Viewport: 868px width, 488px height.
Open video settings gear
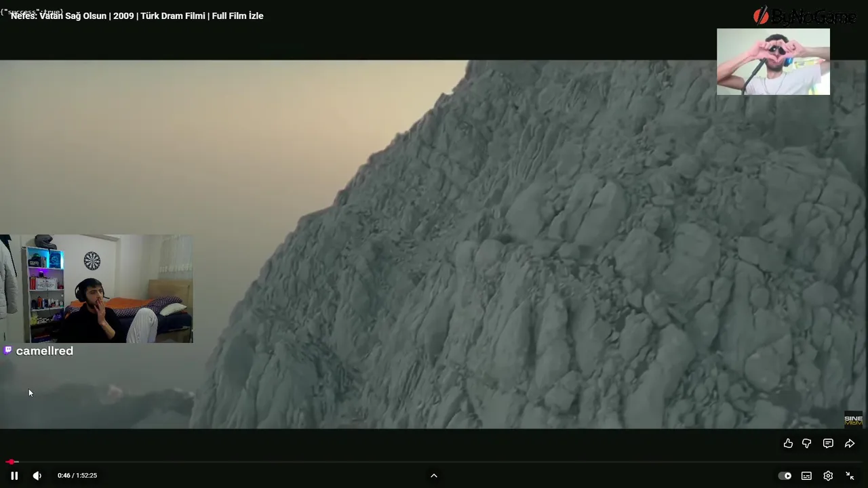(x=828, y=476)
